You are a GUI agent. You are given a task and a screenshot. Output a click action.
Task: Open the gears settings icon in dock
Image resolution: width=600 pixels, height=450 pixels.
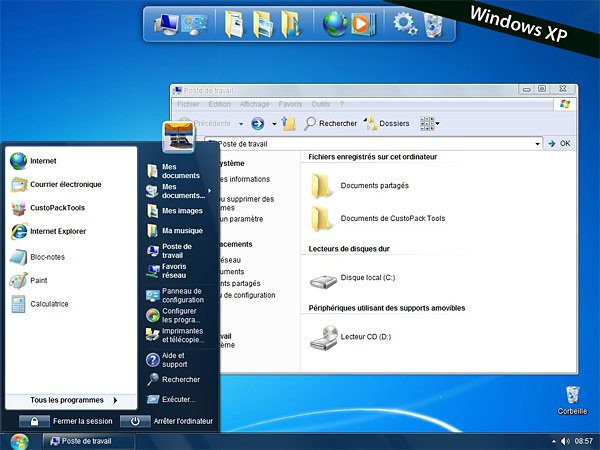405,24
